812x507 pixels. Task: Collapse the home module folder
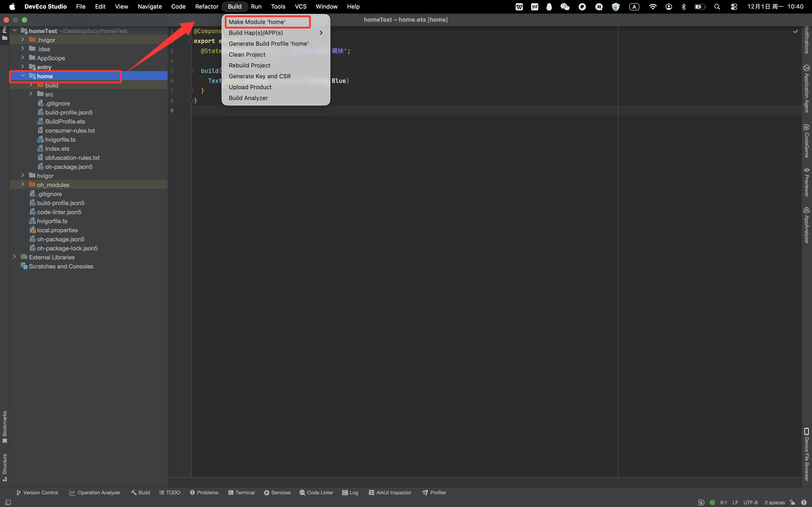coord(22,76)
